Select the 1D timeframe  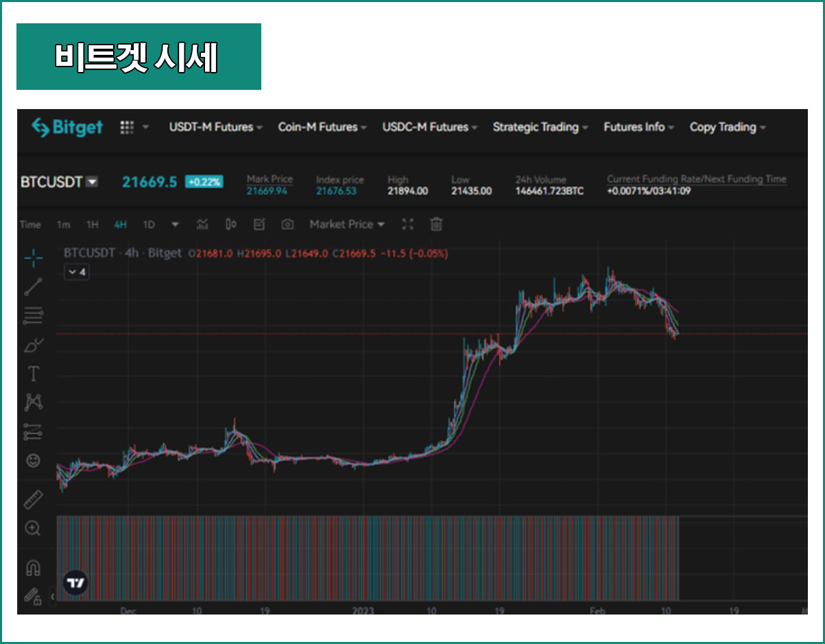pyautogui.click(x=149, y=224)
